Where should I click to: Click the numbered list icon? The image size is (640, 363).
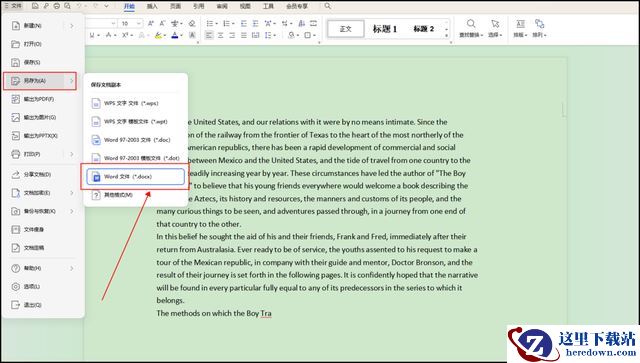(227, 24)
